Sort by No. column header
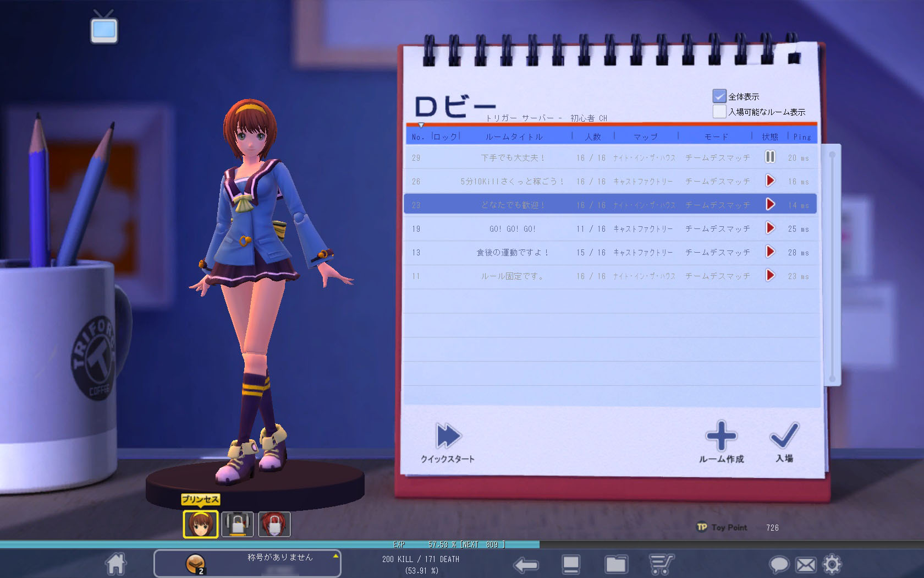This screenshot has height=578, width=924. pyautogui.click(x=418, y=137)
